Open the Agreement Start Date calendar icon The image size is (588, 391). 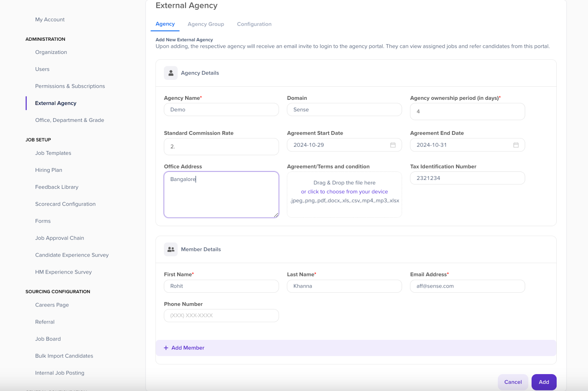point(393,145)
